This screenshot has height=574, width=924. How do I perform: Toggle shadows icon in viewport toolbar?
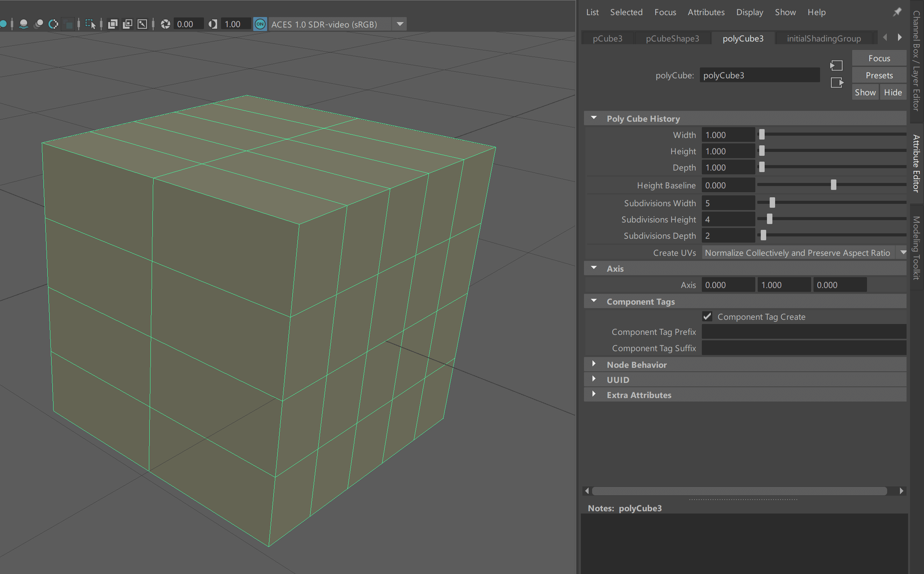24,24
